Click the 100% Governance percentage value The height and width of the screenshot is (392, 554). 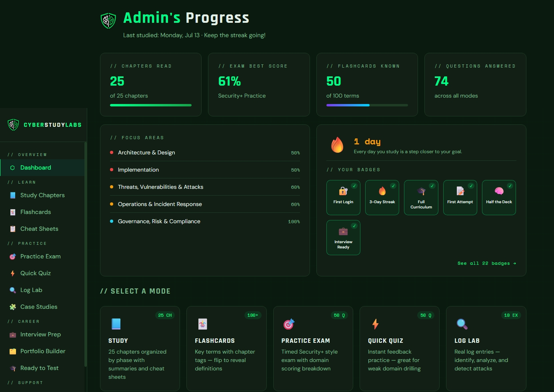click(x=294, y=222)
